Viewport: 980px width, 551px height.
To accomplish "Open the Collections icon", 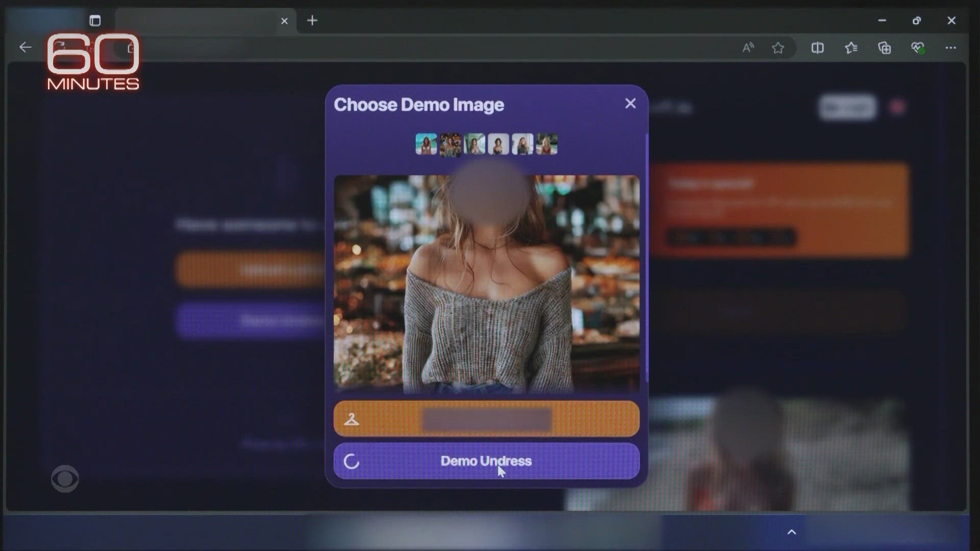I will (x=885, y=48).
